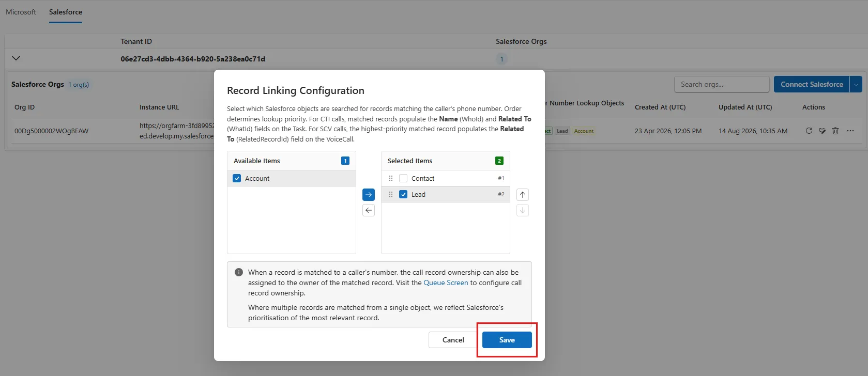The image size is (868, 376).
Task: Click the Account tag in lookup objects
Action: 584,131
